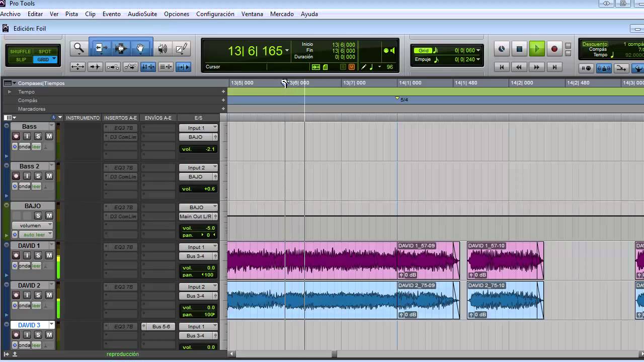
Task: Select the Grabber hand tool
Action: [x=141, y=48]
